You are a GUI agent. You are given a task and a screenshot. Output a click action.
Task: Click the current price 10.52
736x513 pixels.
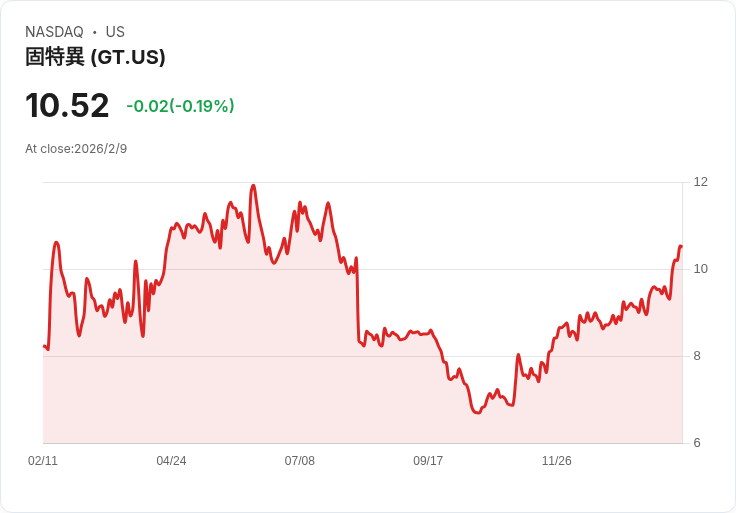[x=67, y=106]
